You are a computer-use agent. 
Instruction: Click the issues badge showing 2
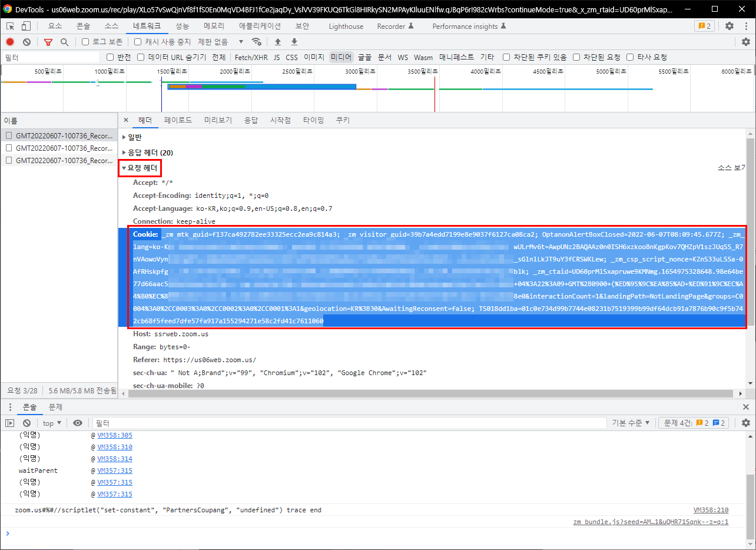[x=704, y=26]
